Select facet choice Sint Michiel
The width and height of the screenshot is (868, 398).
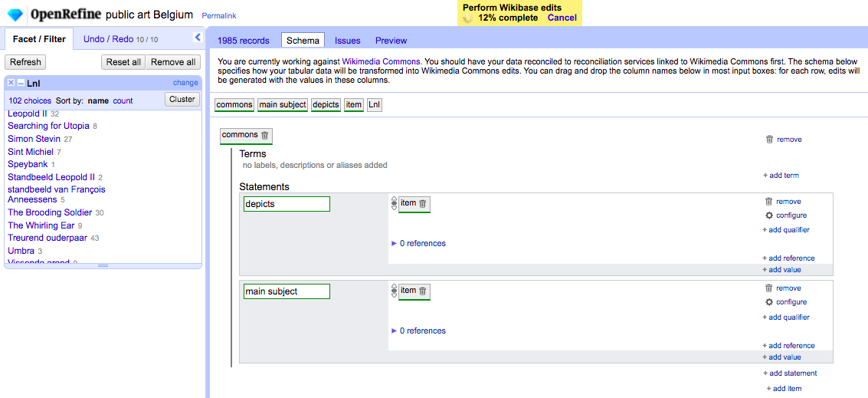tap(31, 151)
